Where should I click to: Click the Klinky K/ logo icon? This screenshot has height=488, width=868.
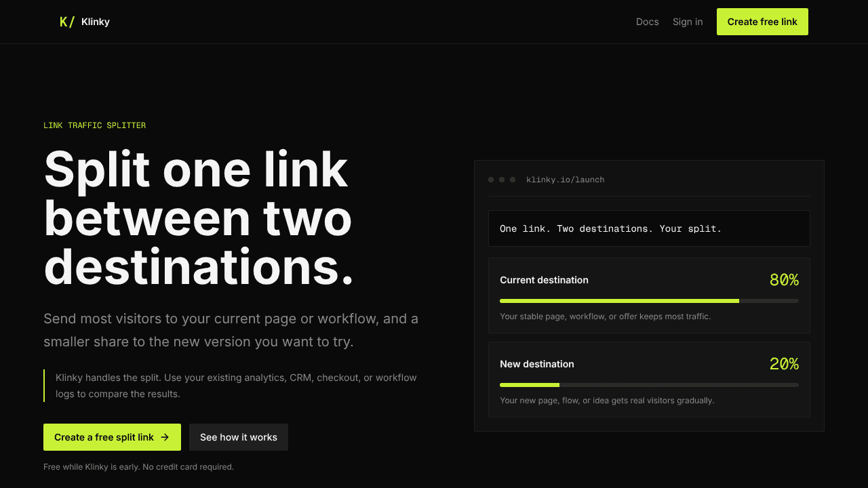click(67, 22)
